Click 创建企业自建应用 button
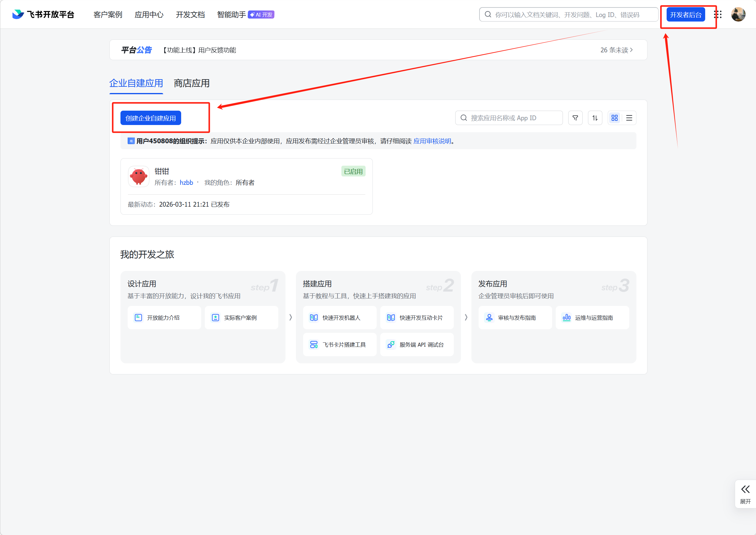Viewport: 756px width, 535px height. [150, 118]
